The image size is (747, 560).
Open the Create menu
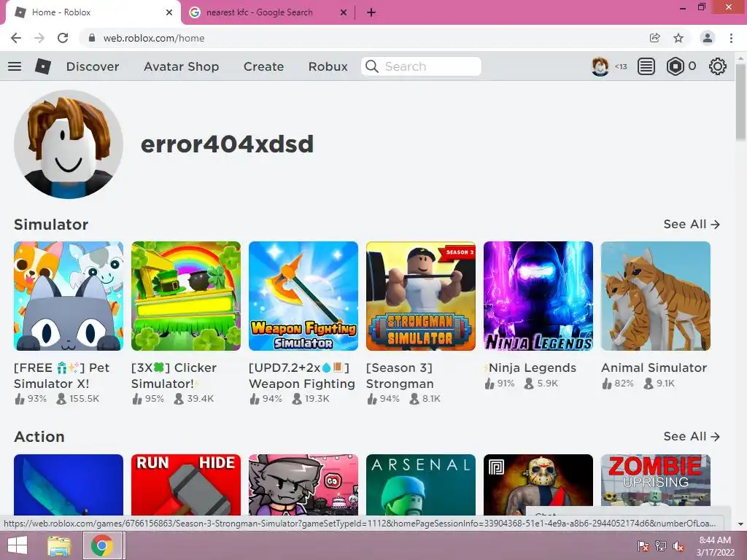(263, 66)
